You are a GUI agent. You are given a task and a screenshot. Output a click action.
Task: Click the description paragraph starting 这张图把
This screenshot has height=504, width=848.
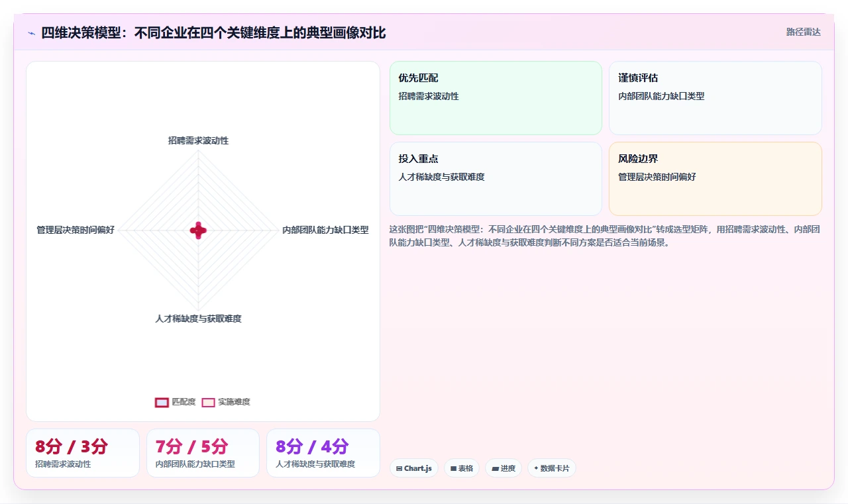[x=606, y=236]
